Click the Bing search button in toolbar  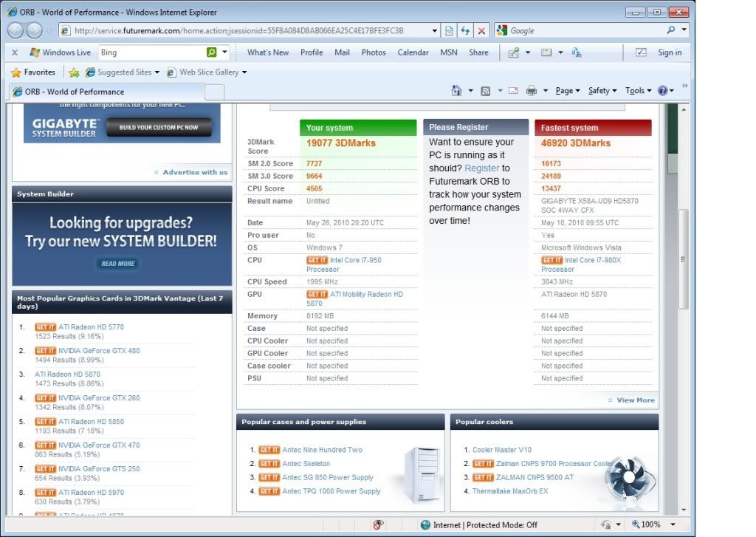click(211, 52)
